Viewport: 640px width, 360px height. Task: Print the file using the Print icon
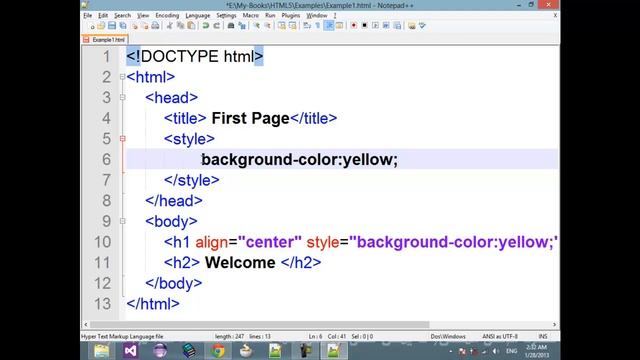click(x=155, y=26)
